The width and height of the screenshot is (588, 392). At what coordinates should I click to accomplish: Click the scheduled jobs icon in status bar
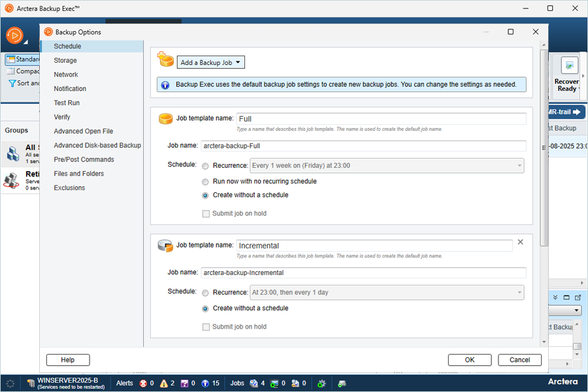pyautogui.click(x=254, y=384)
